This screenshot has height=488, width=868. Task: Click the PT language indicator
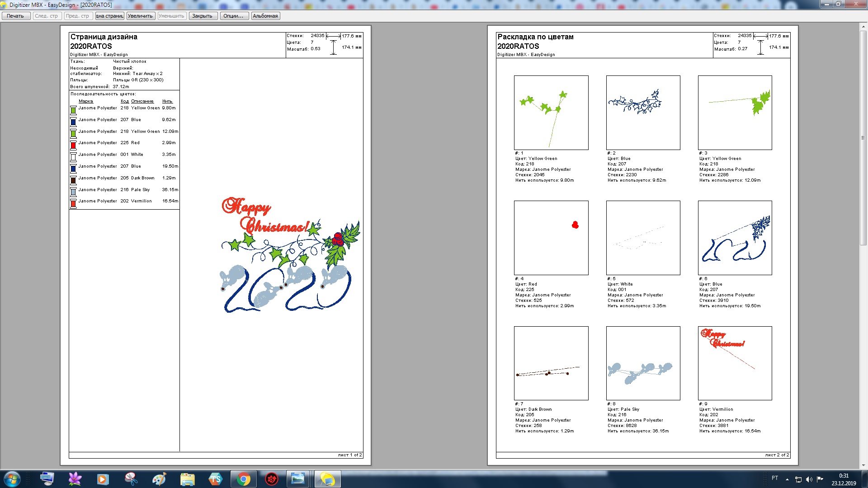(775, 478)
